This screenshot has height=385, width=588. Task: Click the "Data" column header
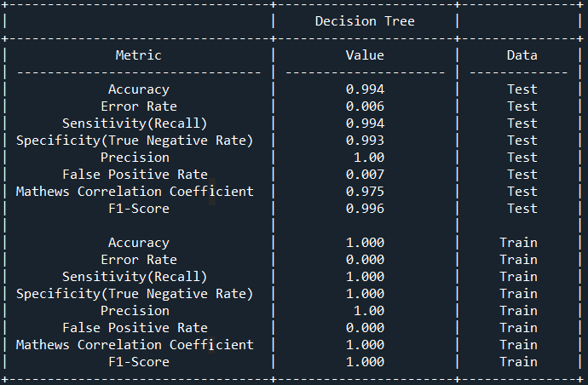coord(522,55)
